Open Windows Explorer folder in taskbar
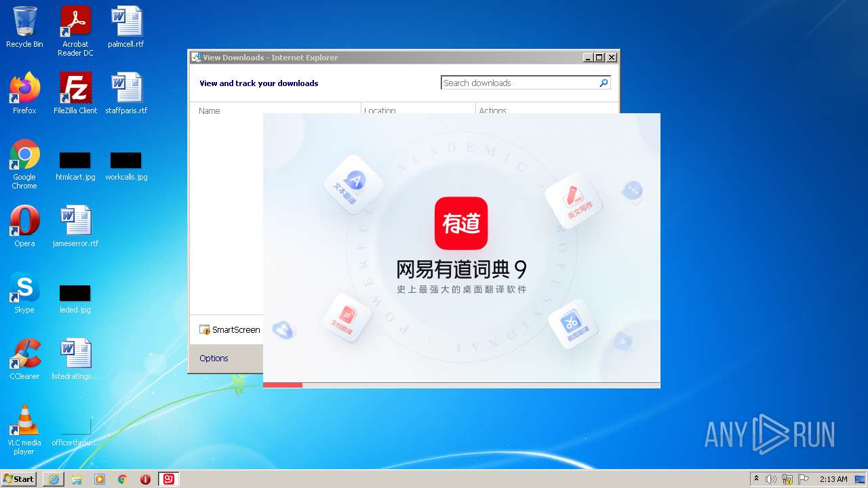 point(77,479)
